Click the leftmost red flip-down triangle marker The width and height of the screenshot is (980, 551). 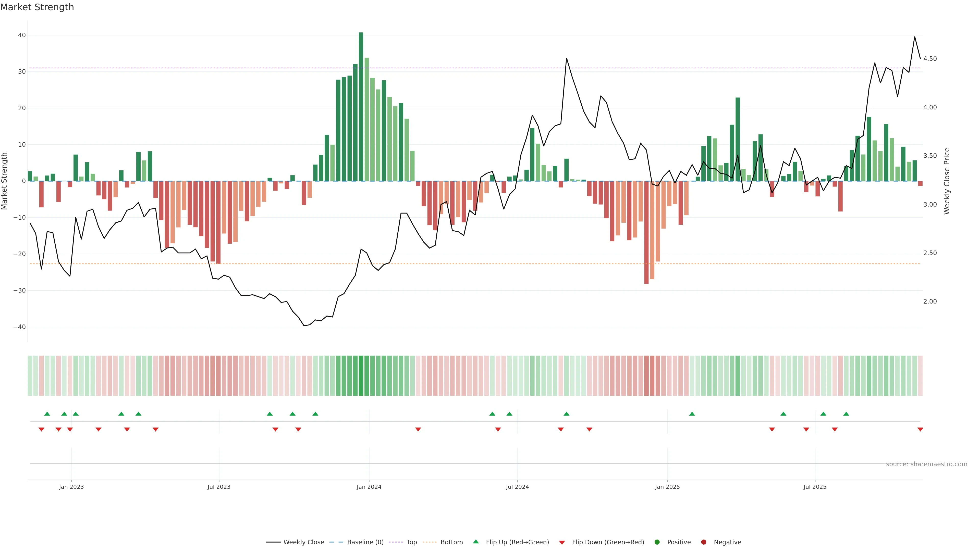[41, 429]
